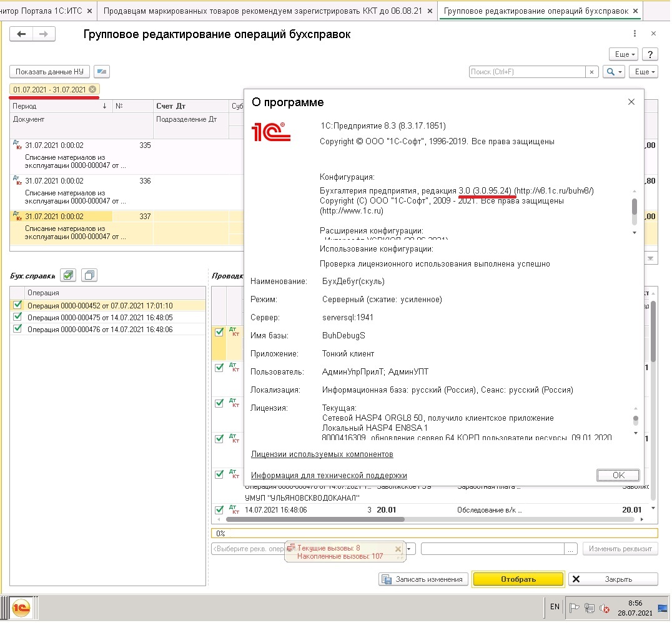This screenshot has width=672, height=623.
Task: Click the Show desktop button at taskbar end
Action: [x=663, y=609]
